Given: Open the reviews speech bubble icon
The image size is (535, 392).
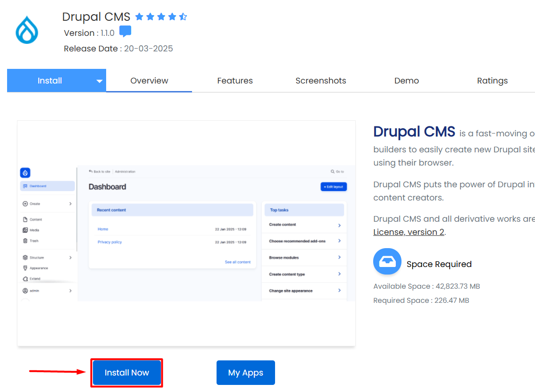Looking at the screenshot, I should pyautogui.click(x=125, y=32).
